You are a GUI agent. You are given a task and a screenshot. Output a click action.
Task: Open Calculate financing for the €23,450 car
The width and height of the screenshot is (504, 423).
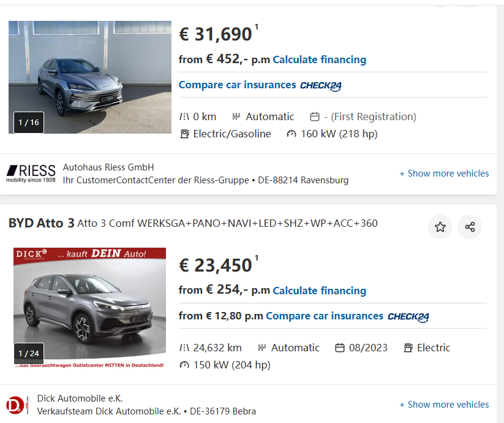click(319, 291)
